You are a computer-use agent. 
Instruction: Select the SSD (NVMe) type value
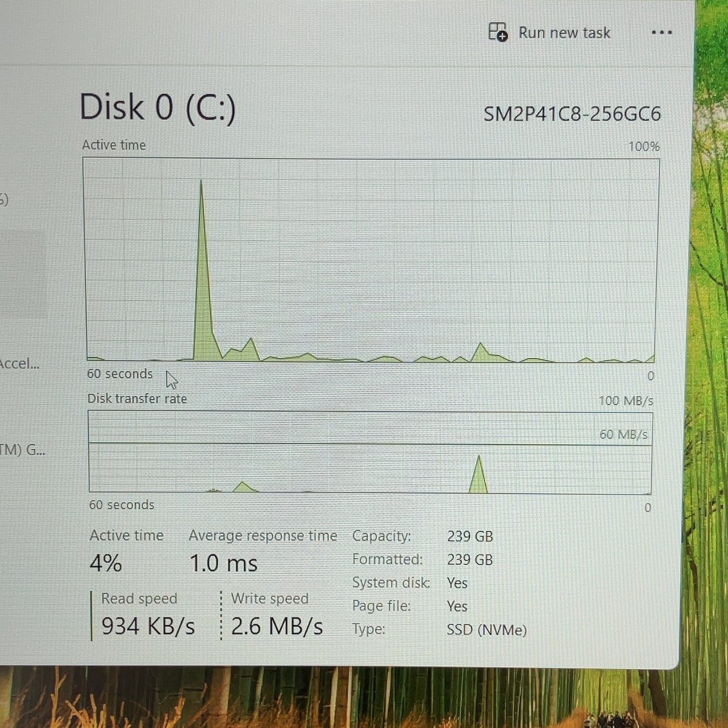pyautogui.click(x=487, y=630)
